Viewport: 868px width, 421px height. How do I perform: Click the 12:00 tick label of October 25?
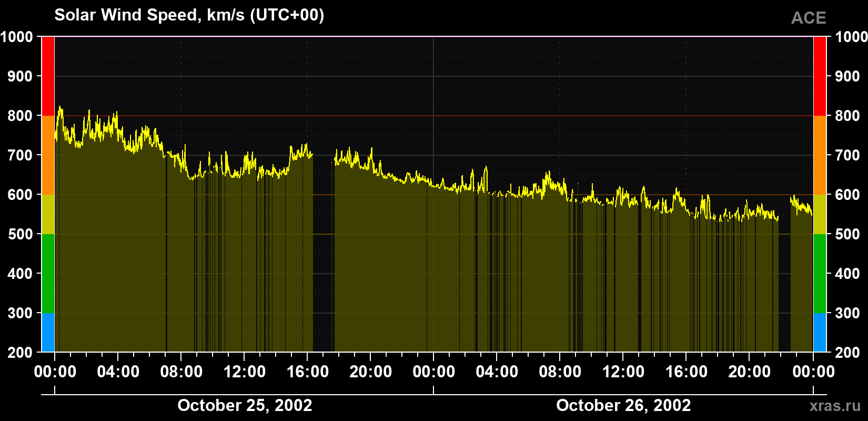pos(244,372)
